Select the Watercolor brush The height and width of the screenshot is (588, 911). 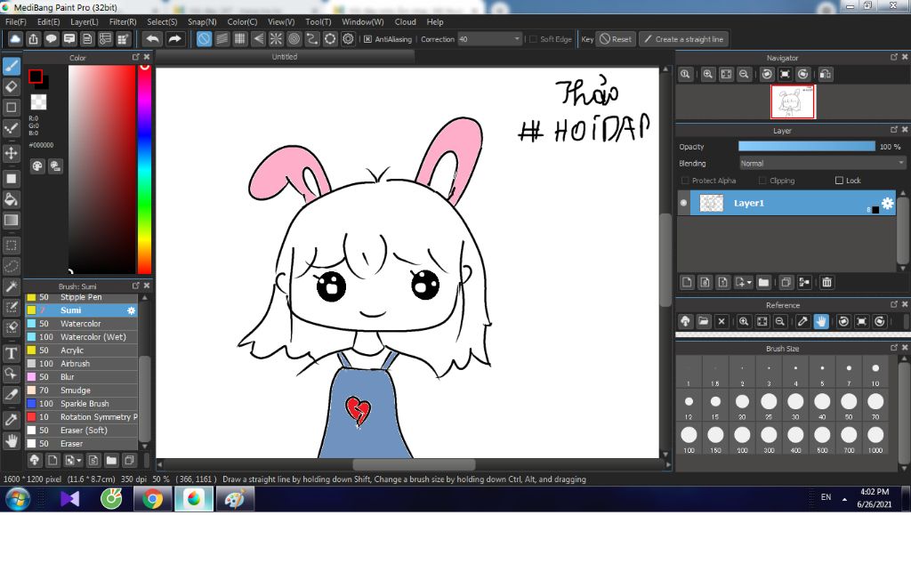[81, 324]
